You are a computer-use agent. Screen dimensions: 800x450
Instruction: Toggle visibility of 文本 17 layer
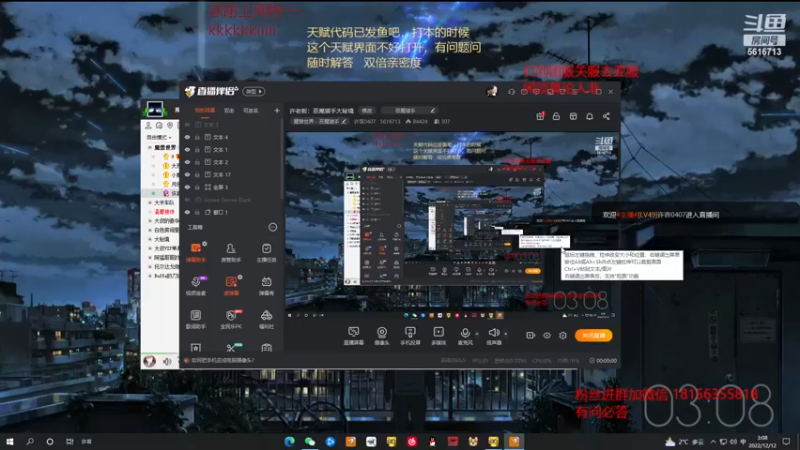[x=187, y=174]
